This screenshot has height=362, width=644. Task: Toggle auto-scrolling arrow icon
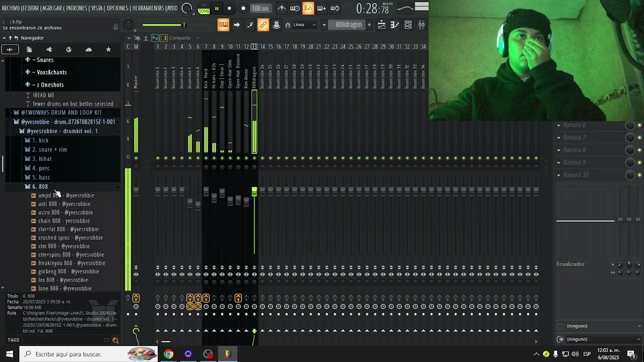(236, 25)
